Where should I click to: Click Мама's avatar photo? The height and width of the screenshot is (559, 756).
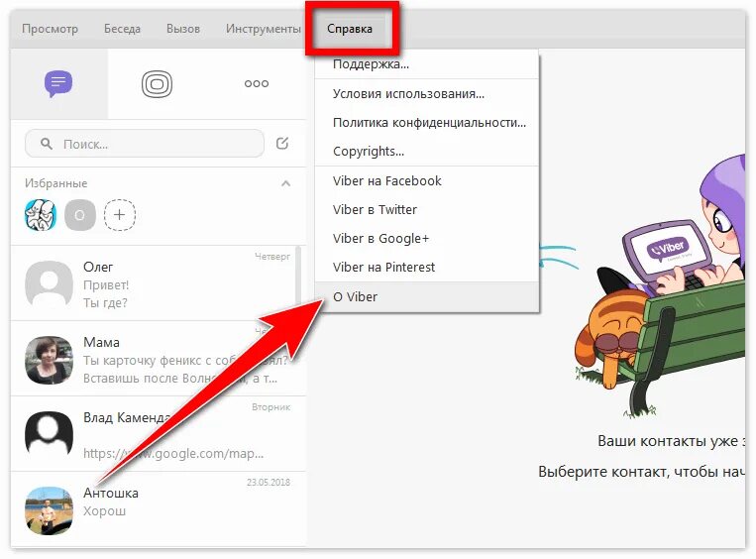pyautogui.click(x=49, y=360)
